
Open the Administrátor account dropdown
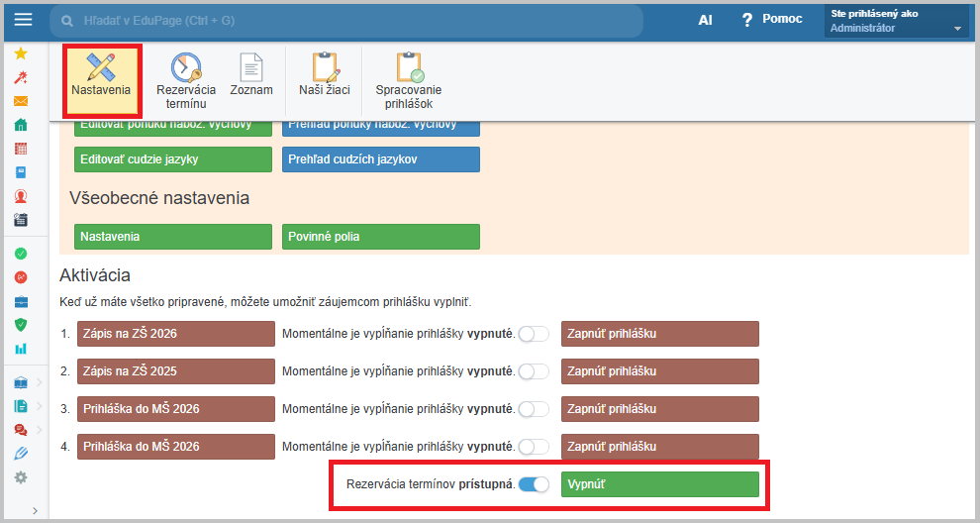(896, 21)
